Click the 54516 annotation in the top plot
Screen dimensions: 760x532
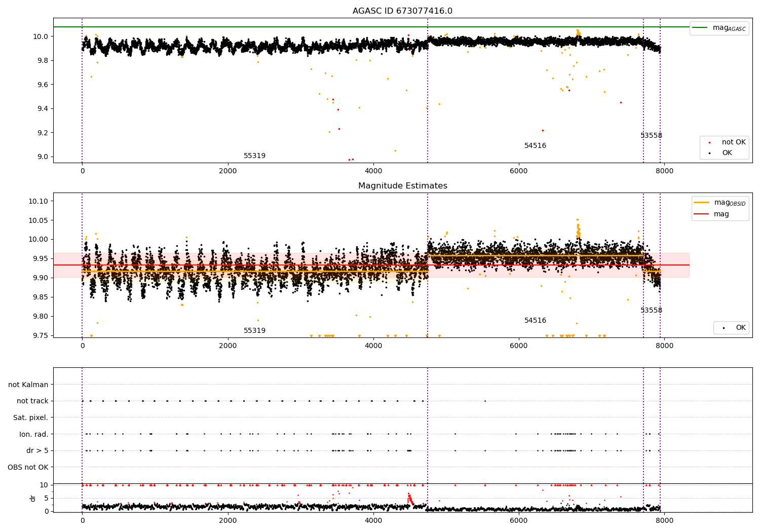click(x=535, y=146)
